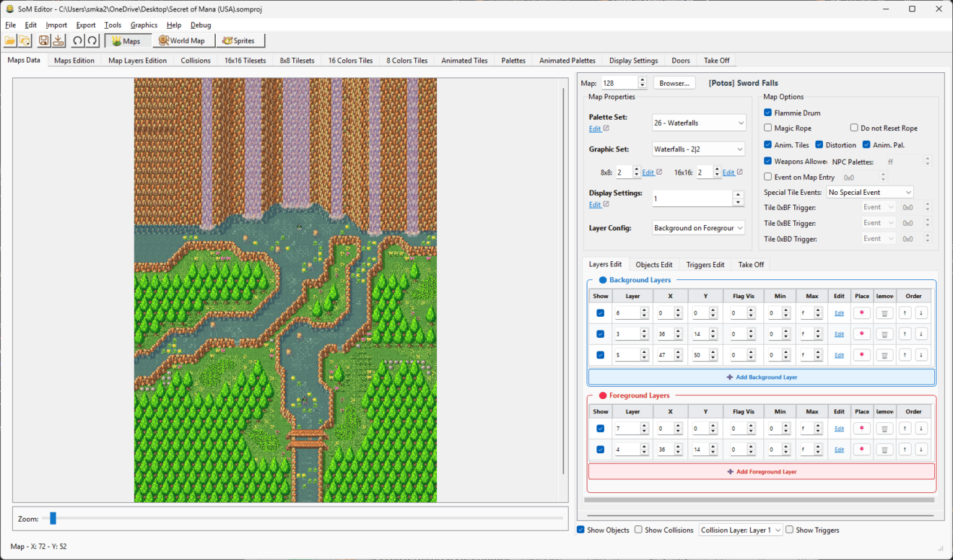Enable the Magic Rope checkbox
The width and height of the screenshot is (953, 560).
[x=768, y=128]
